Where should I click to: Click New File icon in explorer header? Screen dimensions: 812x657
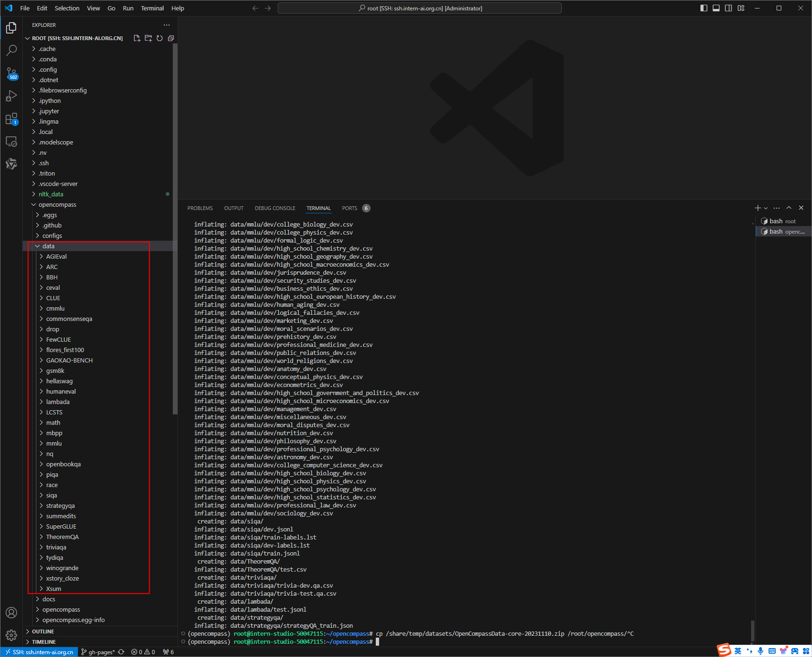(x=137, y=38)
